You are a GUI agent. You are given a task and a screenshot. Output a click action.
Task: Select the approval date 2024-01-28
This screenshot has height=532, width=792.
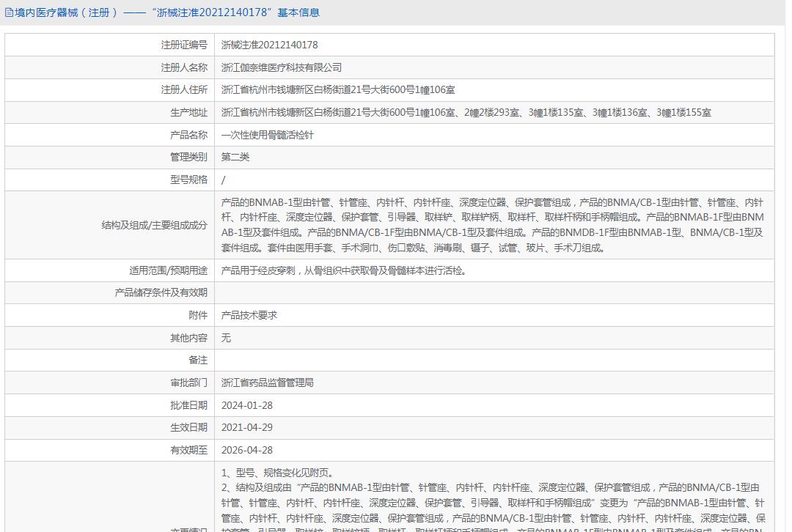point(247,405)
